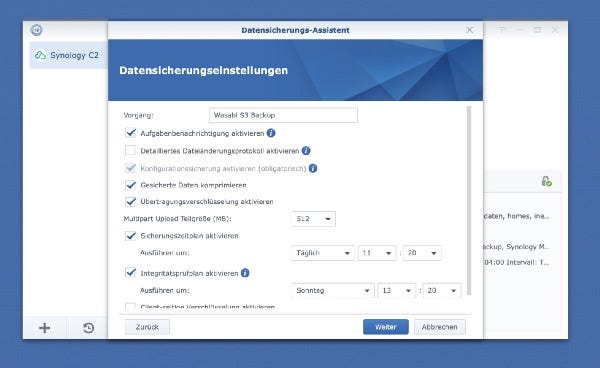Close the Datensicherungs-Assistent dialog
Screen dimensions: 600x368
pyautogui.click(x=470, y=30)
